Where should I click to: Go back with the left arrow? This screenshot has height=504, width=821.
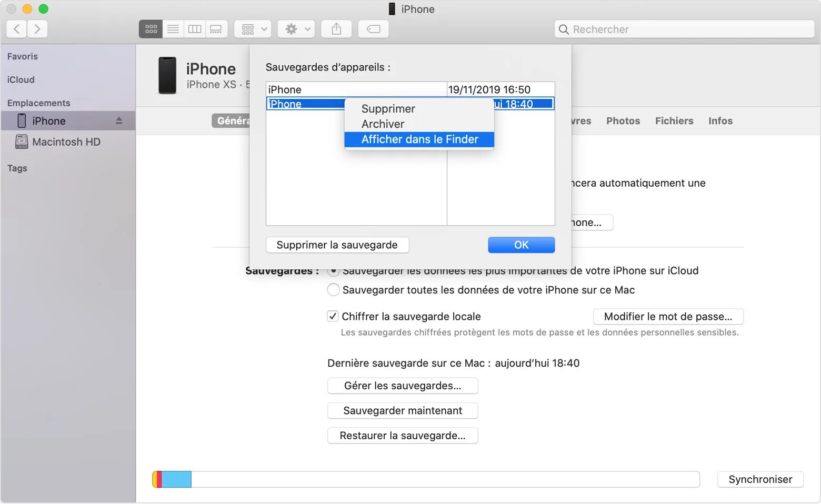(16, 29)
